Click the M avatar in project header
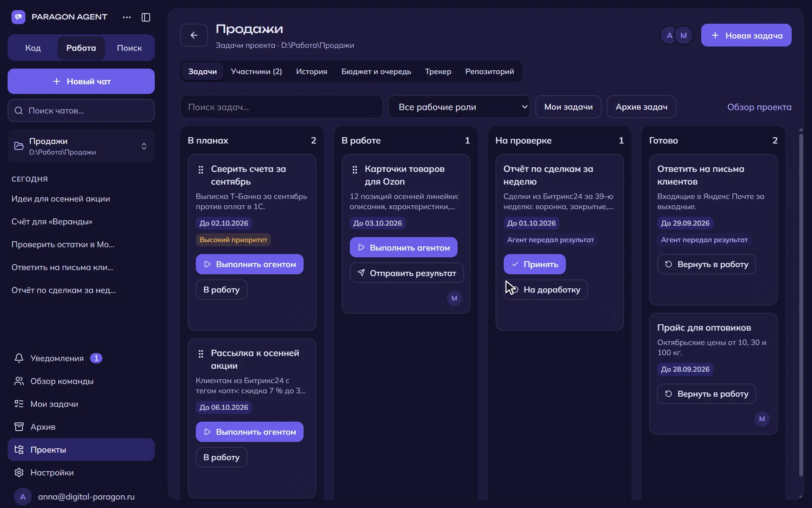The height and width of the screenshot is (508, 812). pos(684,36)
